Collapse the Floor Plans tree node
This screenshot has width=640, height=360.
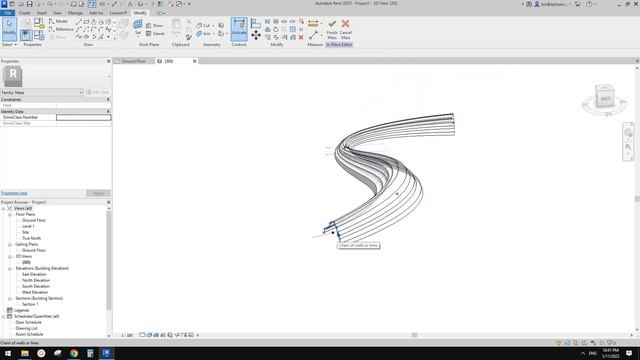point(10,214)
